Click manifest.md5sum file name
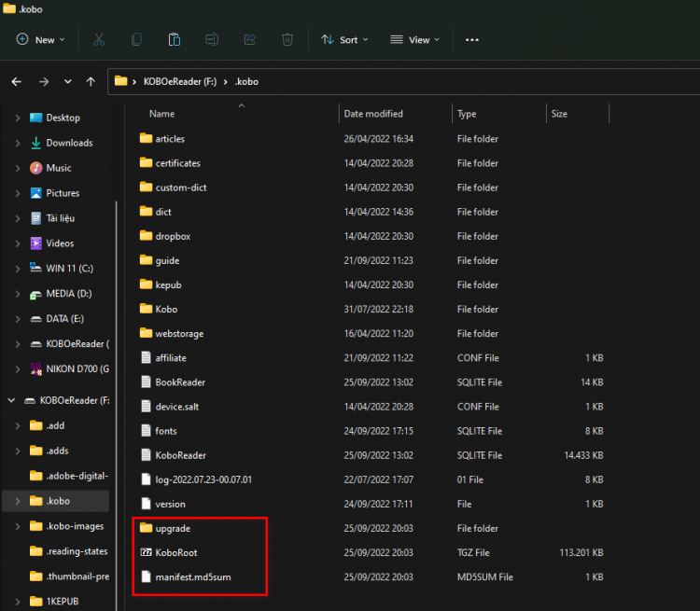Screen dimensions: 700x611 pyautogui.click(x=193, y=577)
